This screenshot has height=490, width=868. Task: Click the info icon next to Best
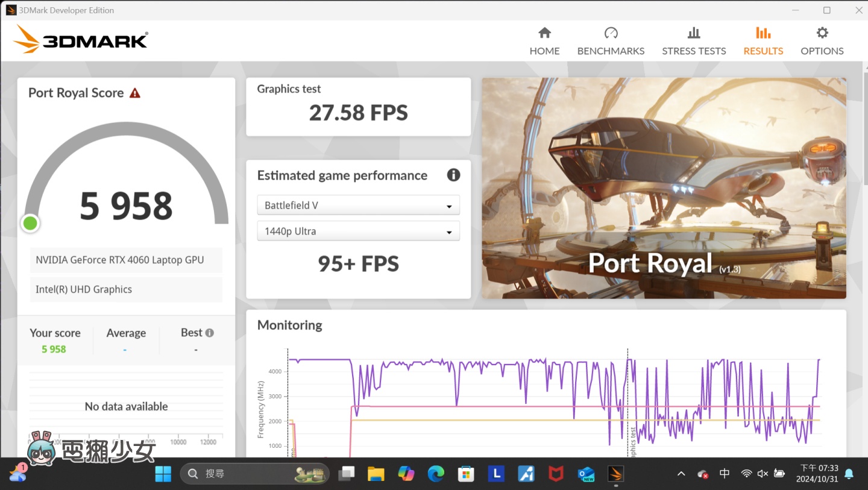(209, 333)
